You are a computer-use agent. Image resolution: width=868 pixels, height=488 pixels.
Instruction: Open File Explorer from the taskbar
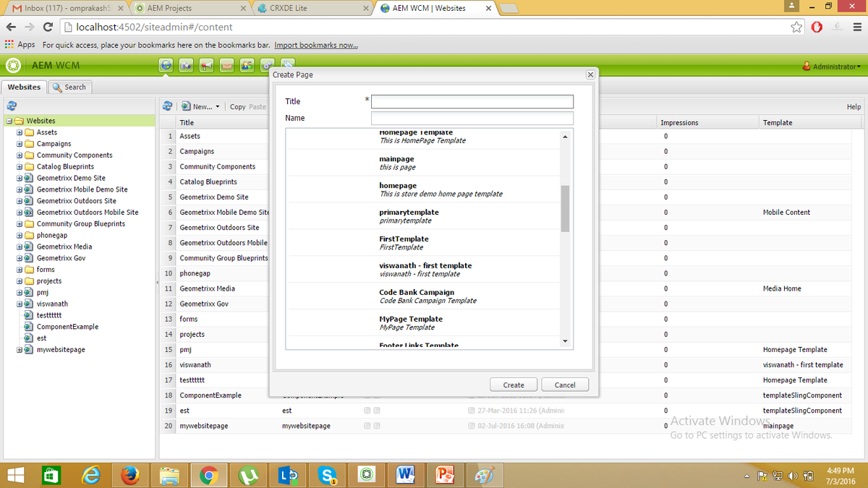click(x=170, y=475)
